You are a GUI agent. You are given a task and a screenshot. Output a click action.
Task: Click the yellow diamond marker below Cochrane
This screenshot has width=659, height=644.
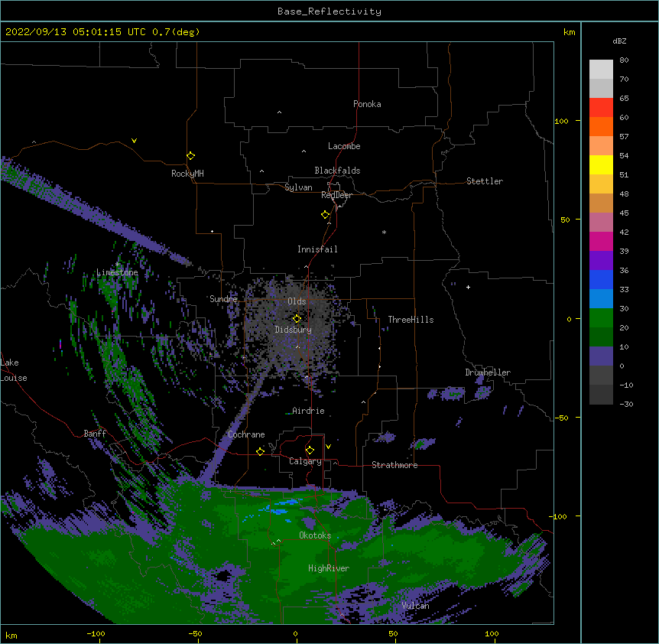[x=260, y=451]
